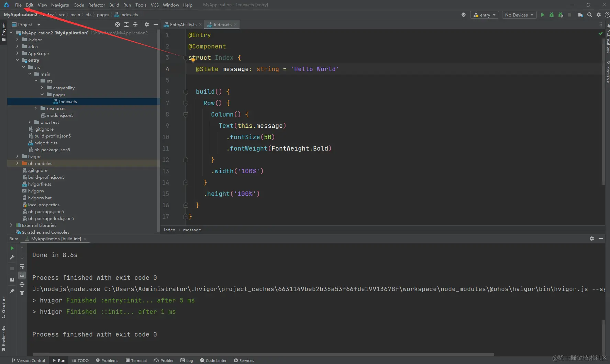Expand the oh_modules folder
This screenshot has width=610, height=364.
pos(17,163)
